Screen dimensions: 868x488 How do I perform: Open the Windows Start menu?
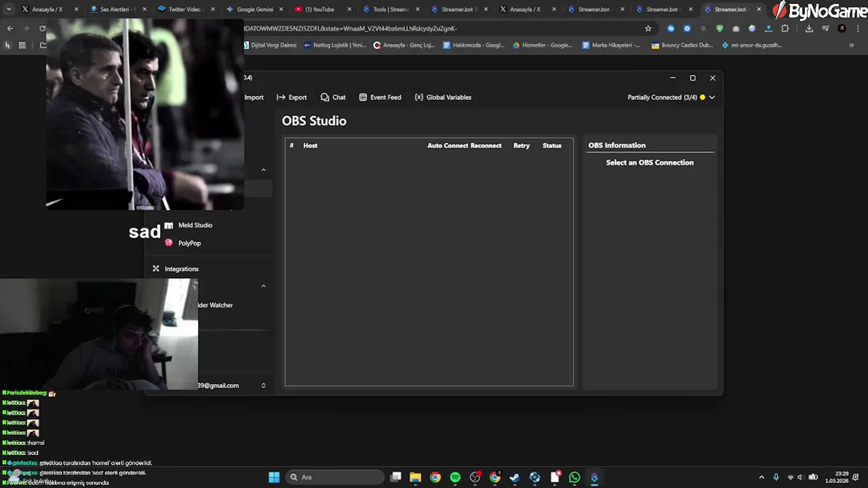pyautogui.click(x=274, y=477)
